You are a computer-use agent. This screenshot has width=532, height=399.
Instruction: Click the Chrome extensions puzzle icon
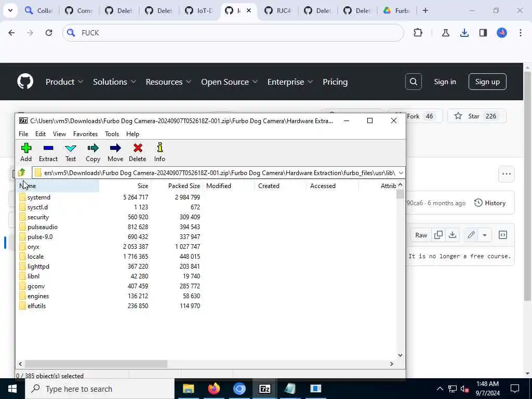[418, 33]
